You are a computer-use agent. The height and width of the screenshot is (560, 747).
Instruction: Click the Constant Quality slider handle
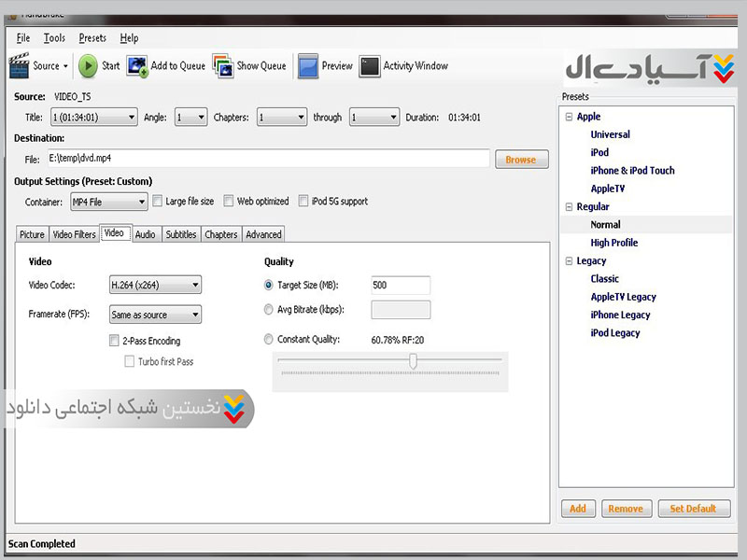(x=413, y=361)
